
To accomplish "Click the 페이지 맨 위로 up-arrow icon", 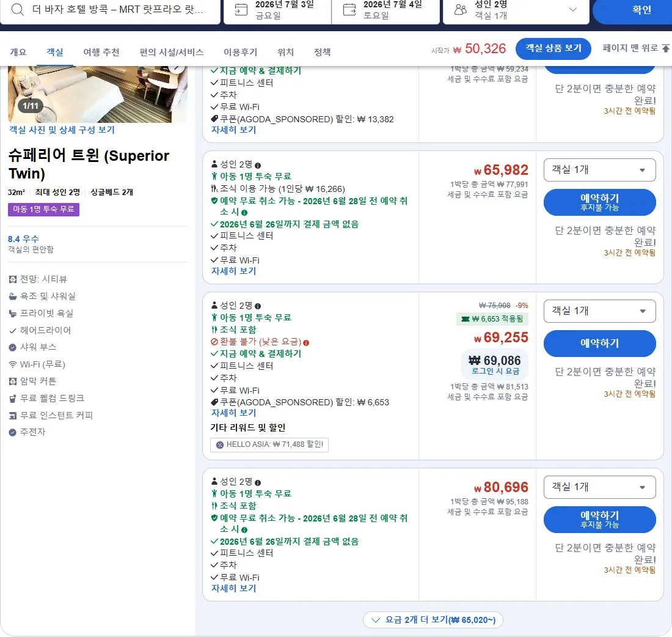I will pos(665,48).
